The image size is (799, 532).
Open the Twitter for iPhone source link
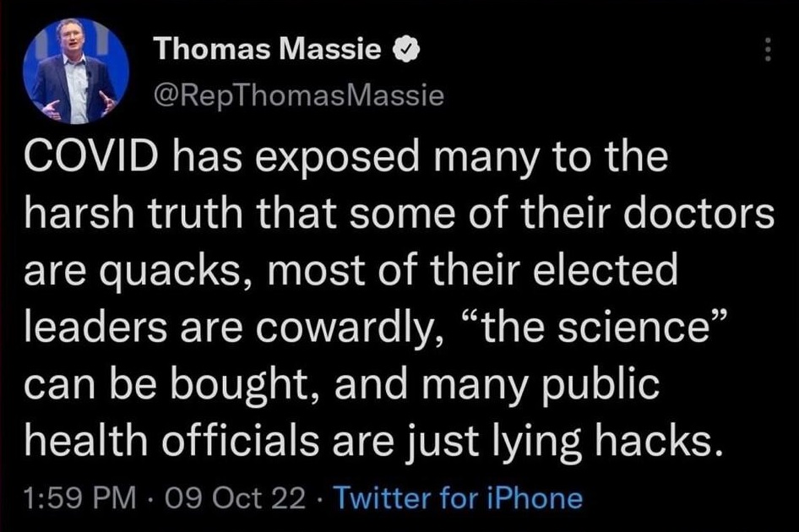pos(458,497)
